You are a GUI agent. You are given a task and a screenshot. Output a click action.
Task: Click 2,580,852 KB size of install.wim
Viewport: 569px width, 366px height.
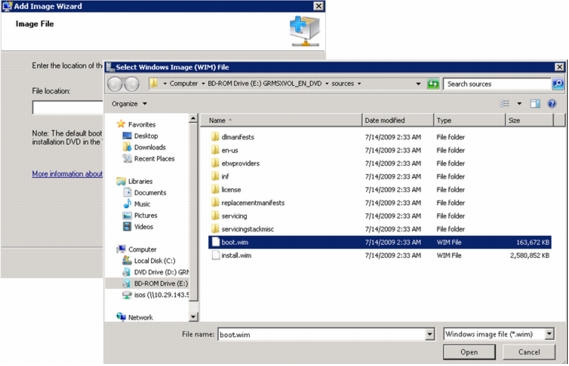coord(529,255)
